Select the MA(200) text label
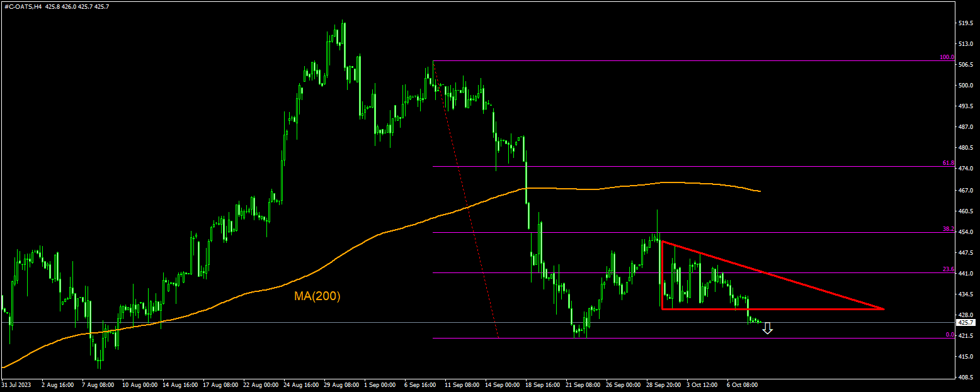The width and height of the screenshot is (980, 392). click(316, 297)
